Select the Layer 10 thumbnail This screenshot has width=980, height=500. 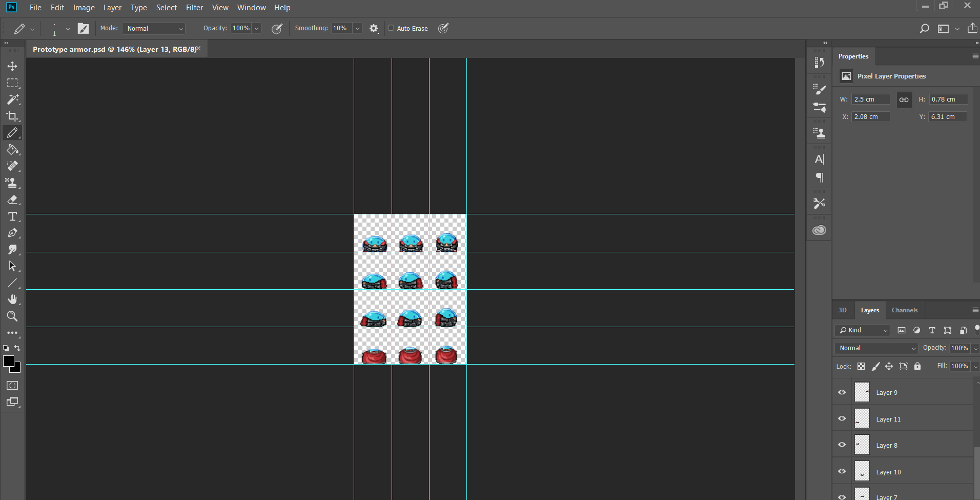coord(862,471)
